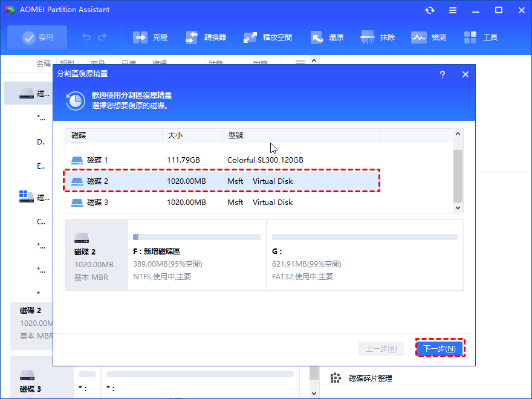The height and width of the screenshot is (399, 532).
Task: Open the hamburger menu in the title bar
Action: (453, 10)
